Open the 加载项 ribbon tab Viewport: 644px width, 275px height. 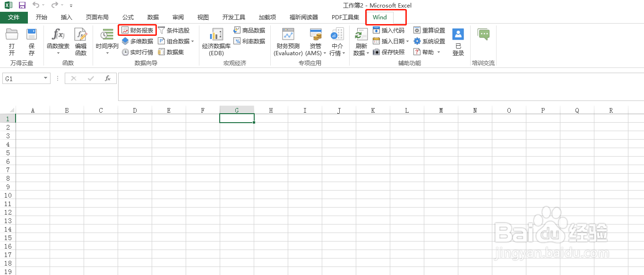point(267,17)
